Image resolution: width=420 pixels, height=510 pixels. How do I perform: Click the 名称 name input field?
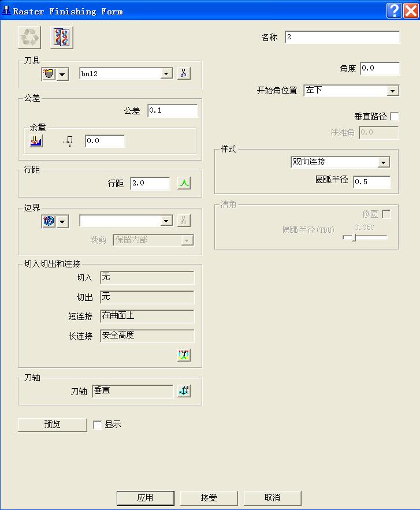pos(342,38)
